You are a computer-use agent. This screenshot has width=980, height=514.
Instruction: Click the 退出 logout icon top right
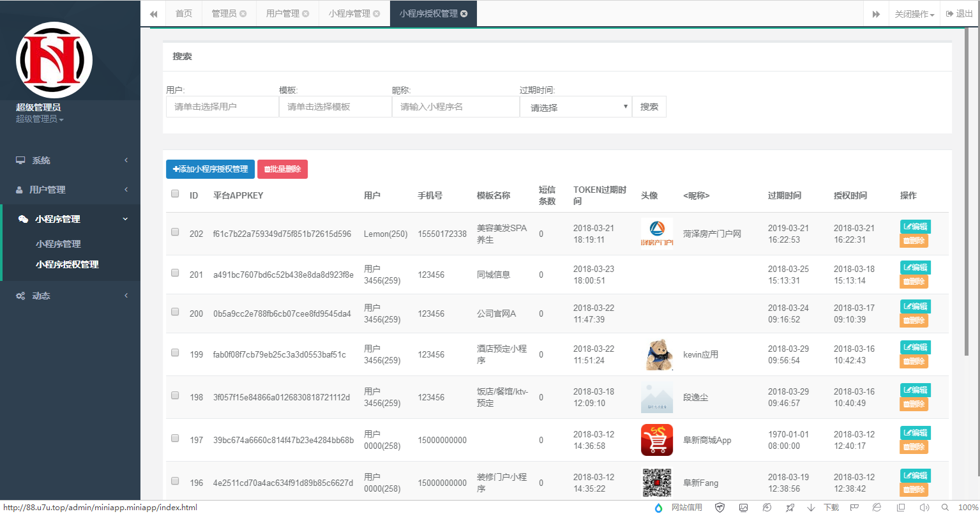(x=951, y=13)
